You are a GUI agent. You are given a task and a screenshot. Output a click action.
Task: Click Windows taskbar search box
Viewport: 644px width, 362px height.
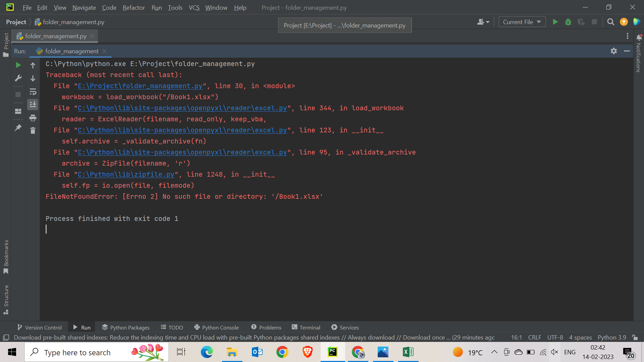(x=97, y=352)
